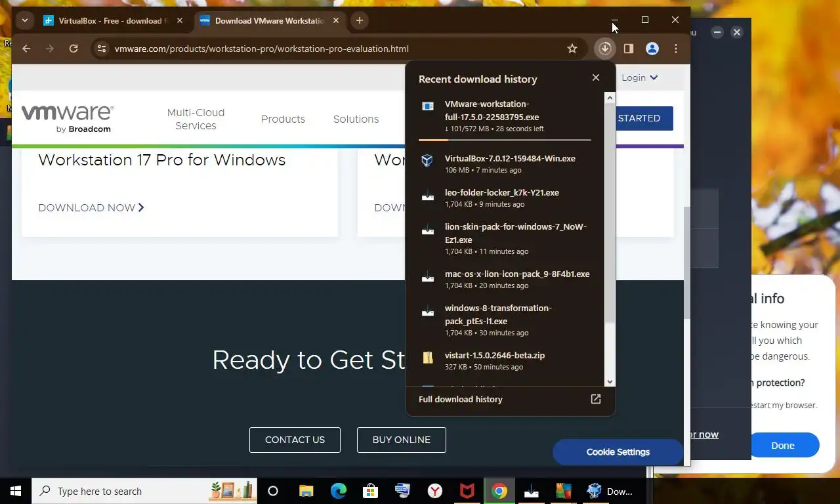Open Yandex browser from the taskbar

coord(434,491)
